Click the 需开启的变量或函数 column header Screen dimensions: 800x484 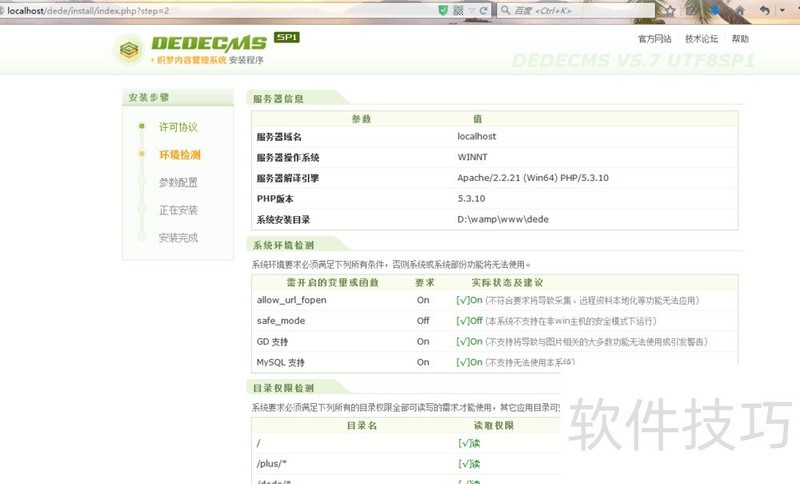333,283
